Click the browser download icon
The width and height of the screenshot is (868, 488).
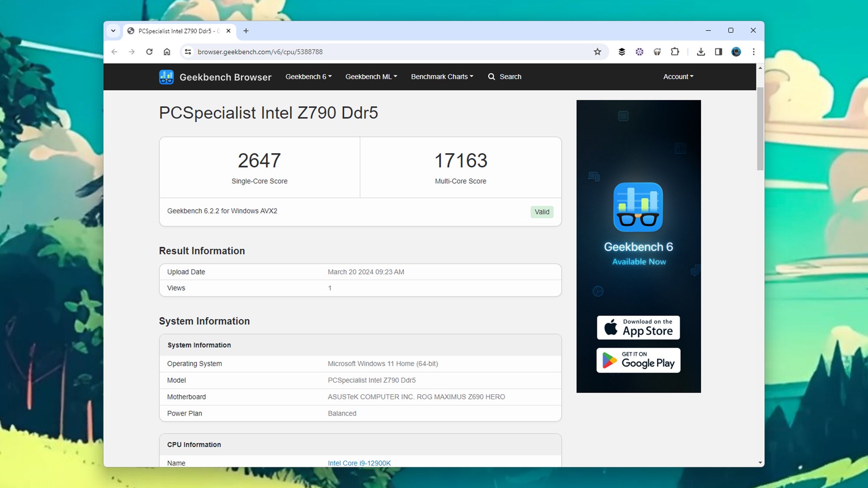tap(700, 52)
